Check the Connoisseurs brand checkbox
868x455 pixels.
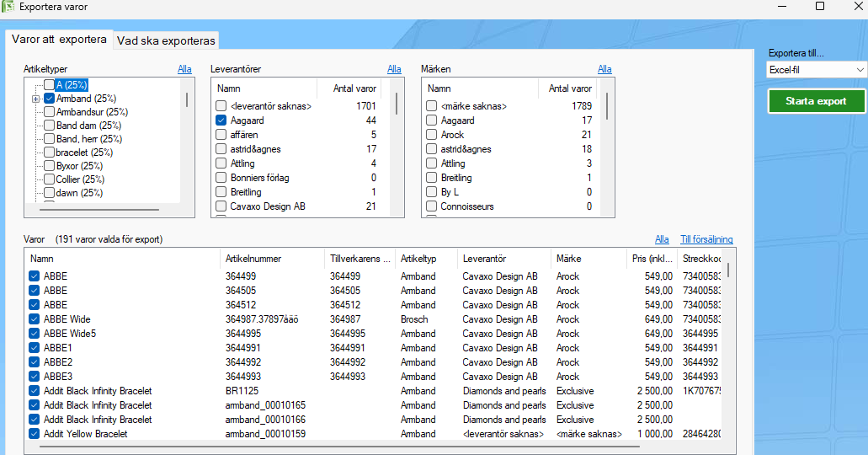tap(432, 206)
